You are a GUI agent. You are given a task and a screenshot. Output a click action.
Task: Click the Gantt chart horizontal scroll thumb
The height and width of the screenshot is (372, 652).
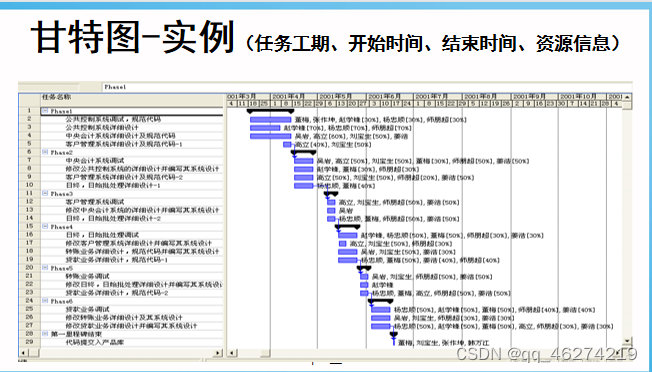click(265, 353)
